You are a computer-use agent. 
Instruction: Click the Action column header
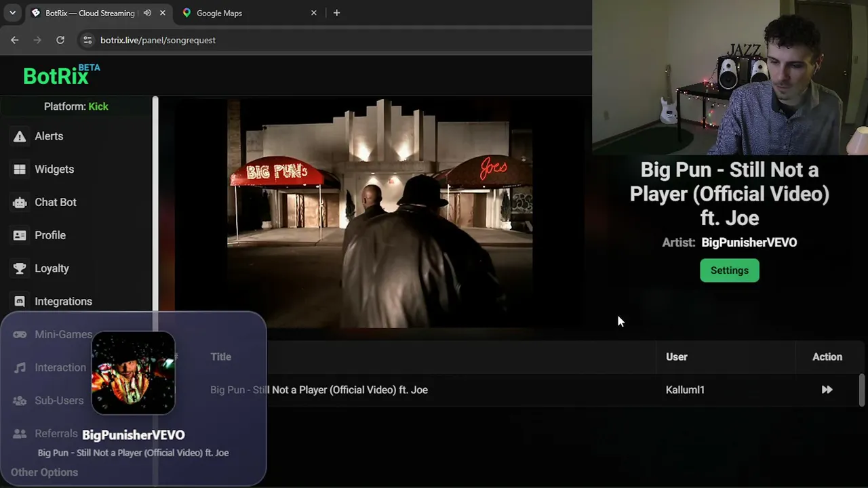(827, 357)
